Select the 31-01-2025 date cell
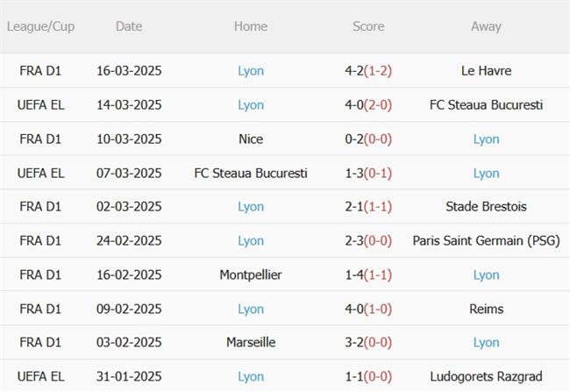Viewport: 570px width, 392px height. tap(129, 377)
